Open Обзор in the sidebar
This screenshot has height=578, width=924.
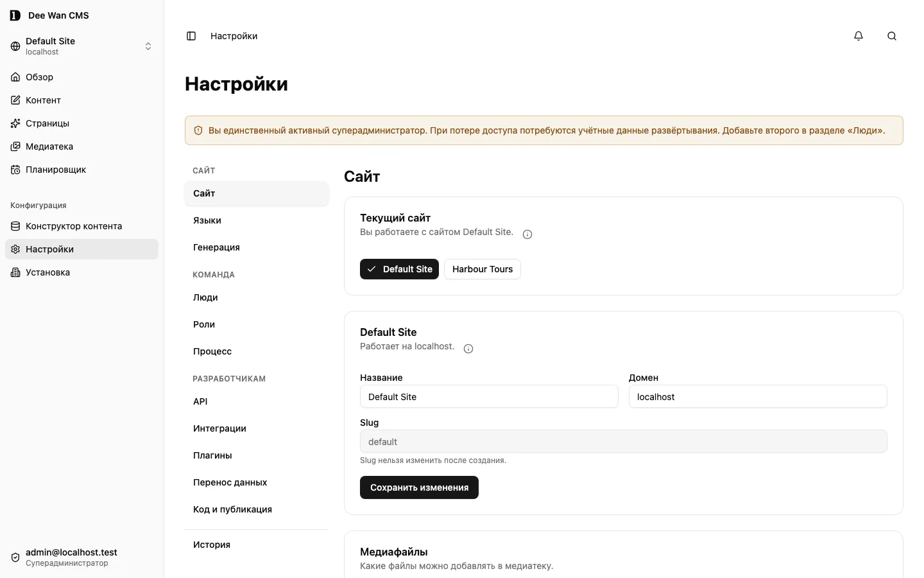81,77
